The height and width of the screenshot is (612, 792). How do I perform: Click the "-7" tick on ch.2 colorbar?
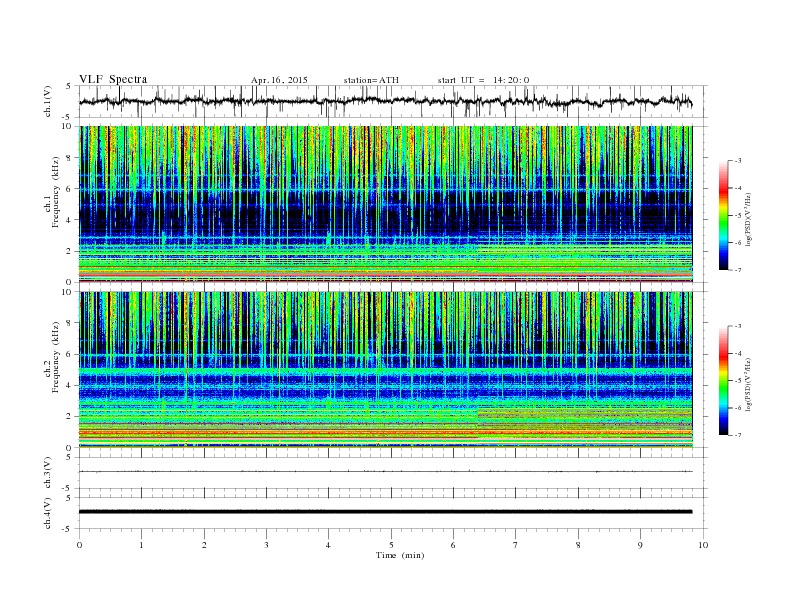(x=738, y=435)
